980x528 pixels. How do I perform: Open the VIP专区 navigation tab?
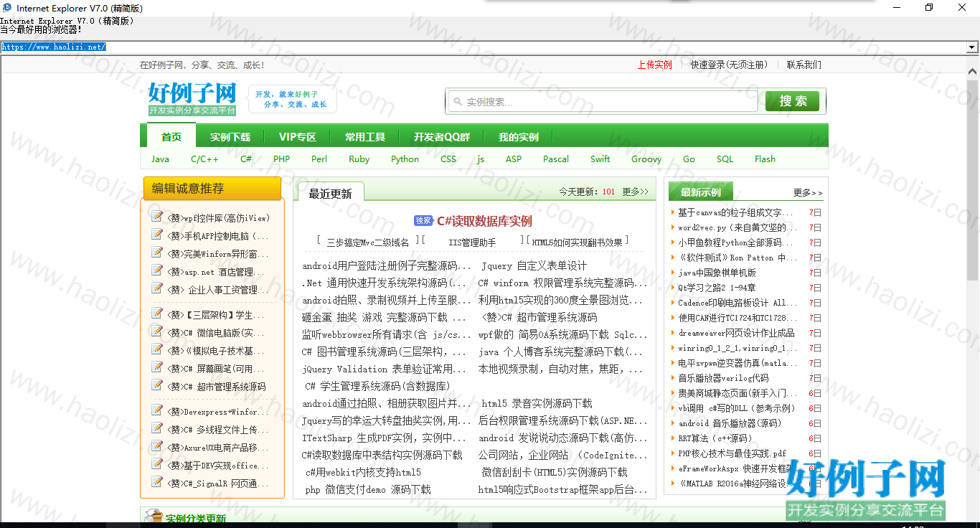(298, 137)
